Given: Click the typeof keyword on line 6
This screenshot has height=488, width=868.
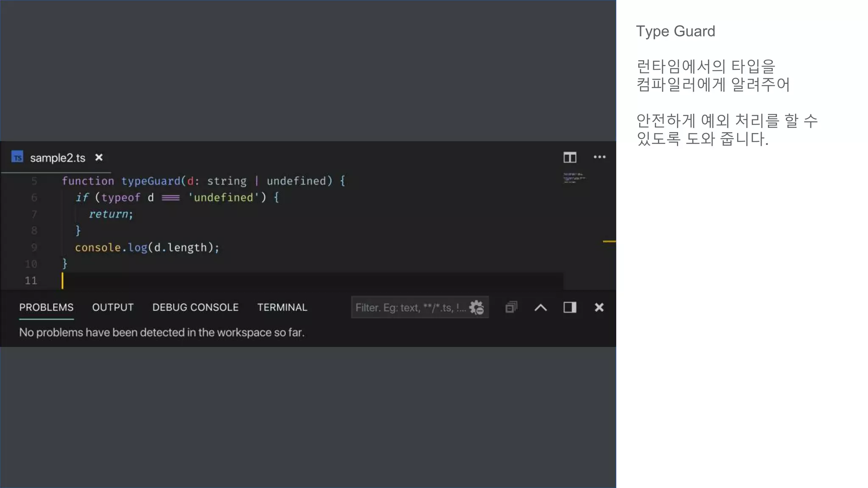Looking at the screenshot, I should [121, 198].
